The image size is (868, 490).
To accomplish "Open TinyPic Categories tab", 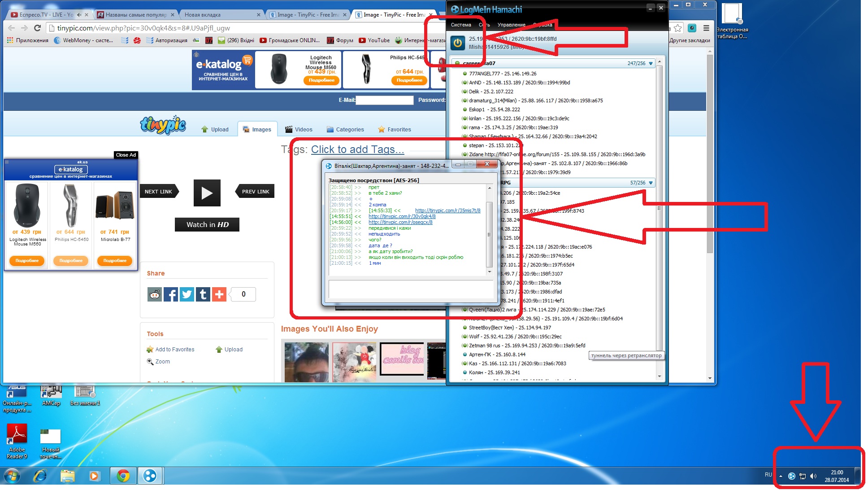I will [x=345, y=129].
